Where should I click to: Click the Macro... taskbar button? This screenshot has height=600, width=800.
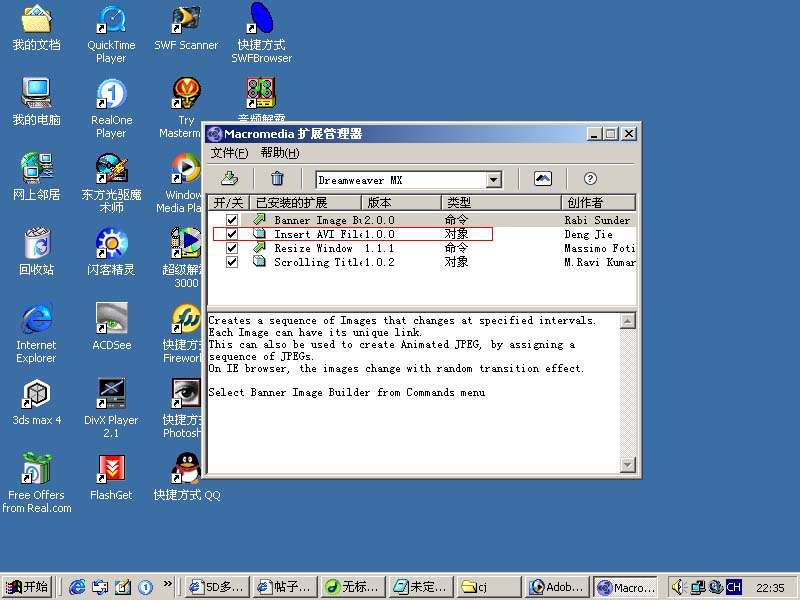[626, 587]
